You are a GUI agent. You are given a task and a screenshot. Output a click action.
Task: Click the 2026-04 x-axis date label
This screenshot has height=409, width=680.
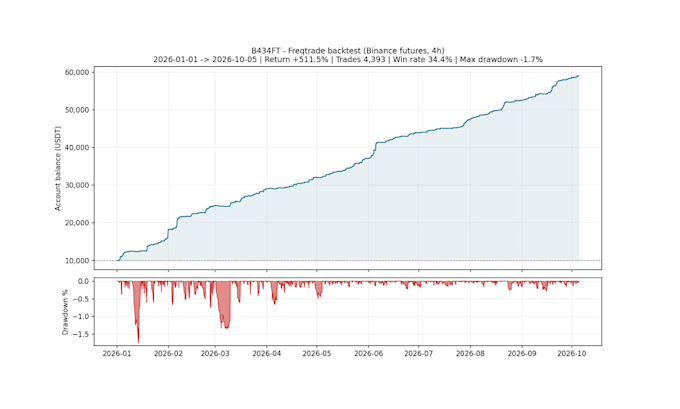[267, 353]
